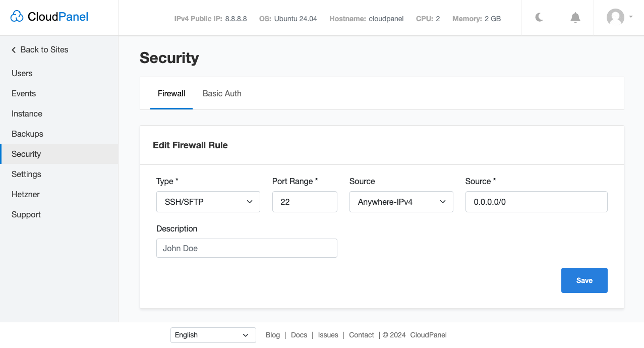This screenshot has height=348, width=644.
Task: Go back to Sites
Action: (x=40, y=49)
